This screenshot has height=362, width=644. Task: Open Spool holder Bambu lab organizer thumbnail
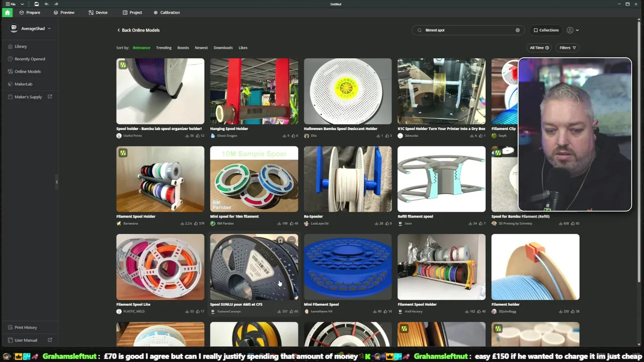[160, 91]
